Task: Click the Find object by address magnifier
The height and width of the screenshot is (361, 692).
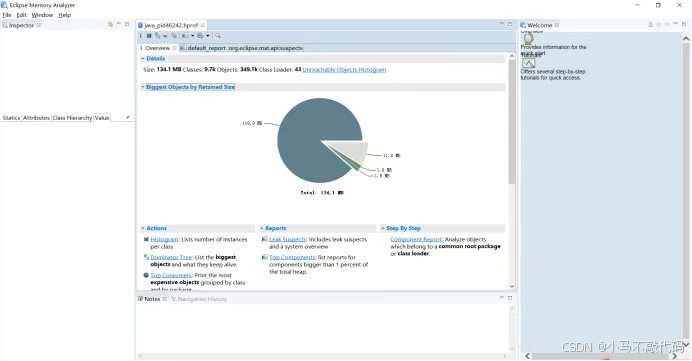Action: (218, 36)
